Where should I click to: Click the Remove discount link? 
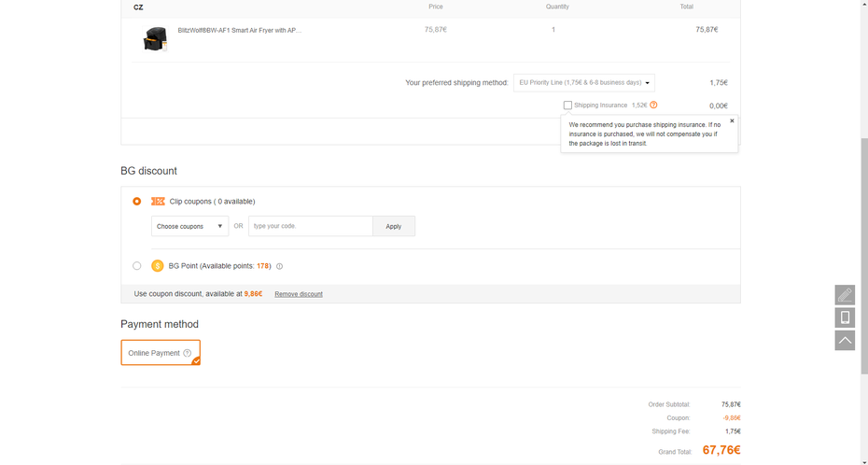(x=299, y=294)
